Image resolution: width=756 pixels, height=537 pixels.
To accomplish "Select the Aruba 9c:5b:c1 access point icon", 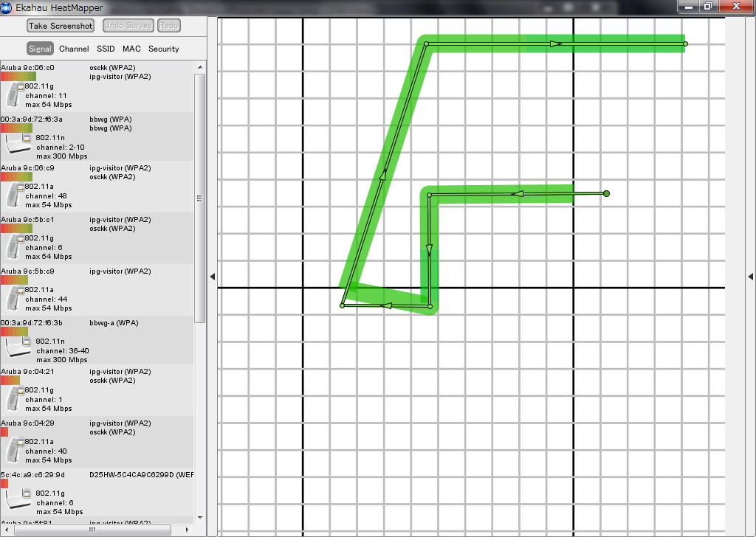I will point(15,246).
